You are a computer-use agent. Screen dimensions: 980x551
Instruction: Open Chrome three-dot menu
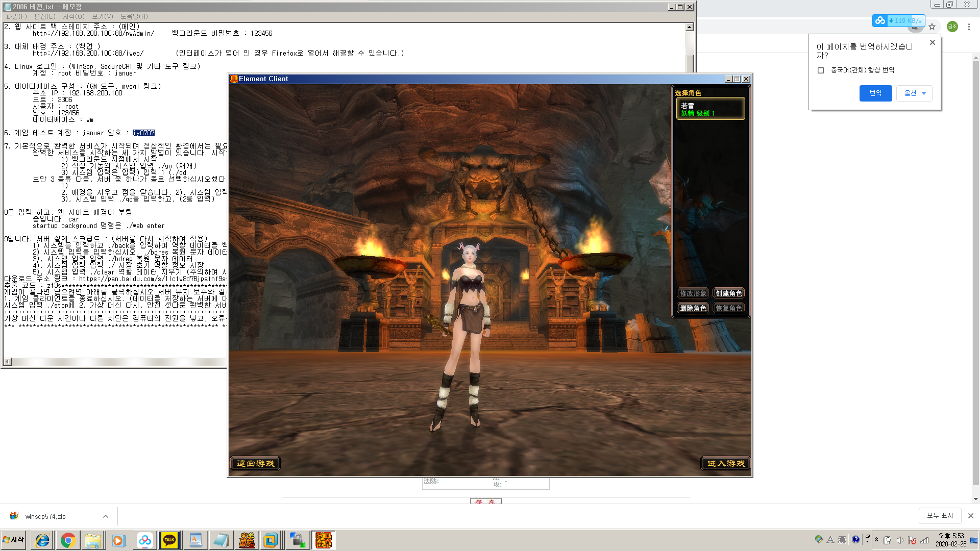[x=969, y=27]
